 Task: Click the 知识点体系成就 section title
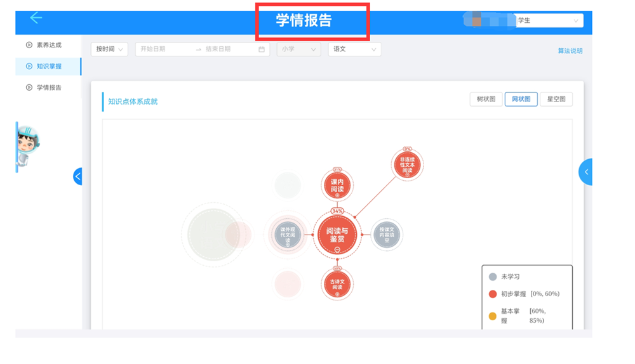point(133,101)
